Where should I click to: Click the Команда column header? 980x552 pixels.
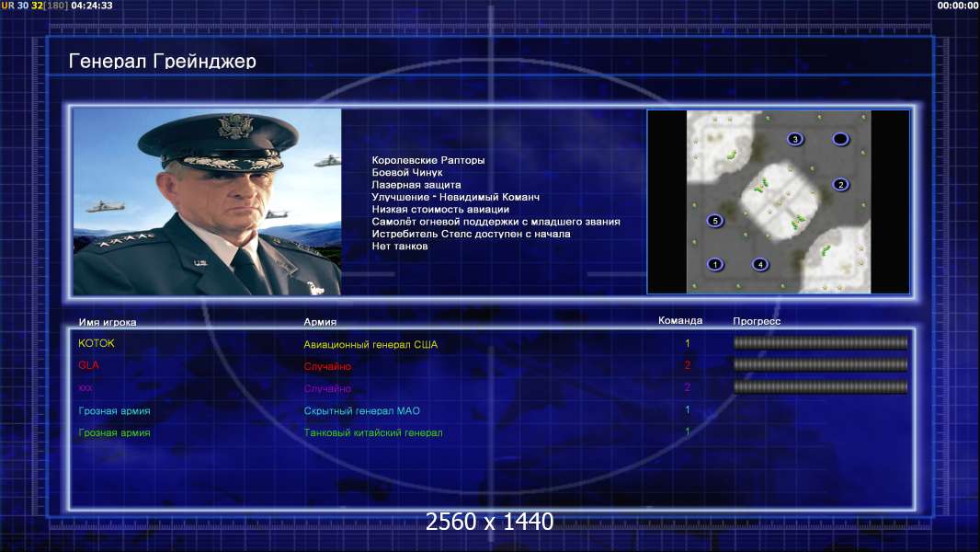[680, 321]
